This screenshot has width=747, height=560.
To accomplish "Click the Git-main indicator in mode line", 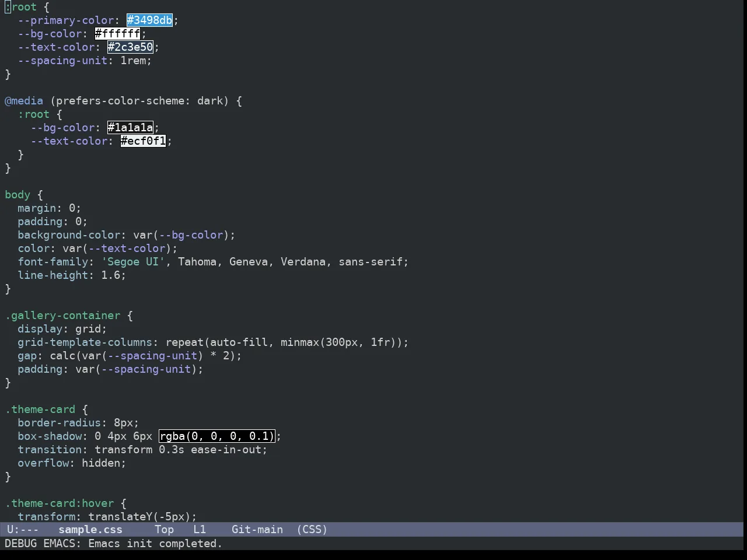I will pos(257,530).
